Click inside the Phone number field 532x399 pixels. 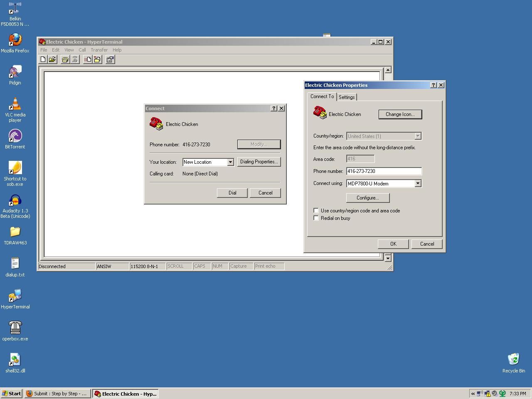[x=382, y=171]
